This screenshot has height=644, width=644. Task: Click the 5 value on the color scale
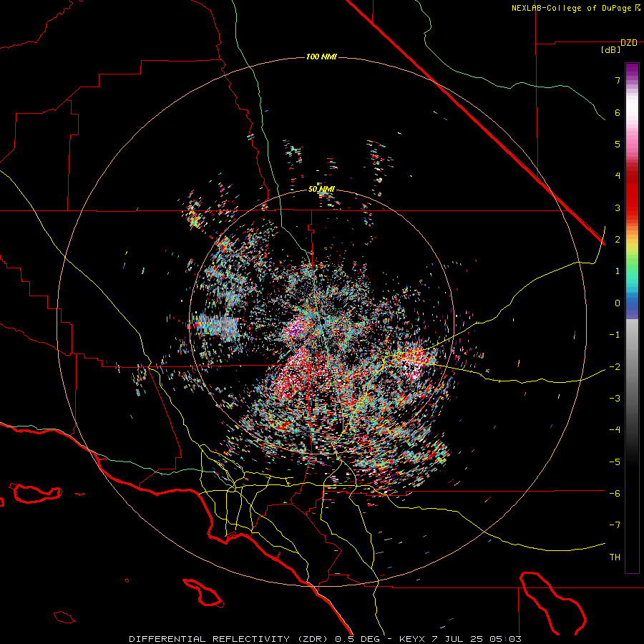pyautogui.click(x=618, y=144)
